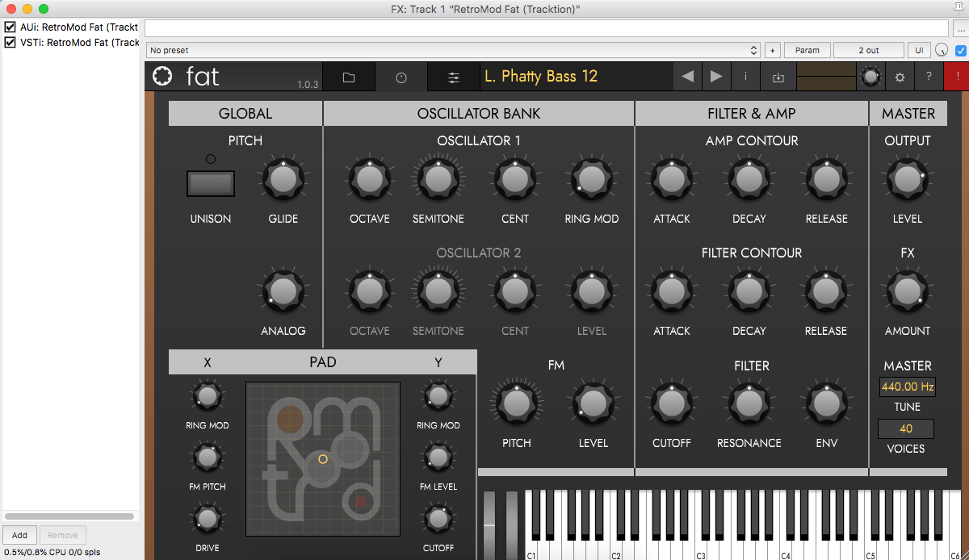The width and height of the screenshot is (969, 560).
Task: Click Oscillator 2 OCTAVE knob
Action: 370,291
